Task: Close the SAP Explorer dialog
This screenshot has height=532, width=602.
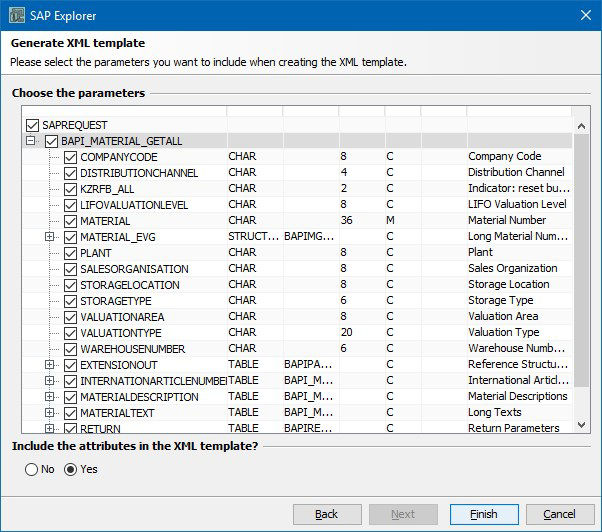Action: 585,15
